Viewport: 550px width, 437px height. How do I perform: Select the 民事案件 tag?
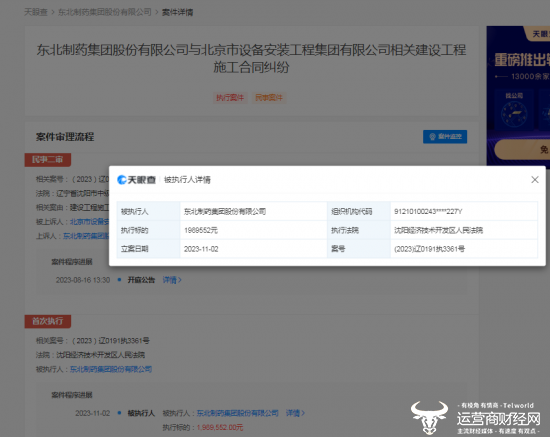point(269,98)
